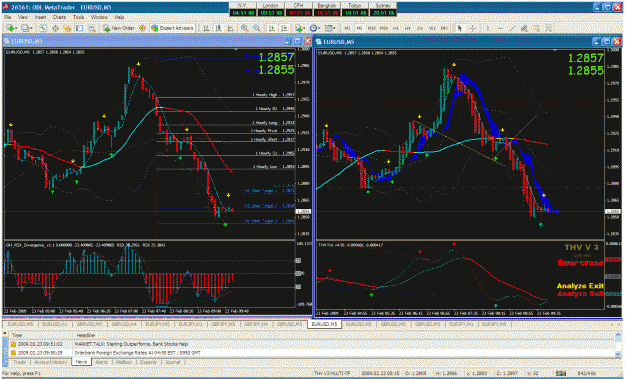
Task: Select the trendline drawing tool
Action: click(512, 28)
